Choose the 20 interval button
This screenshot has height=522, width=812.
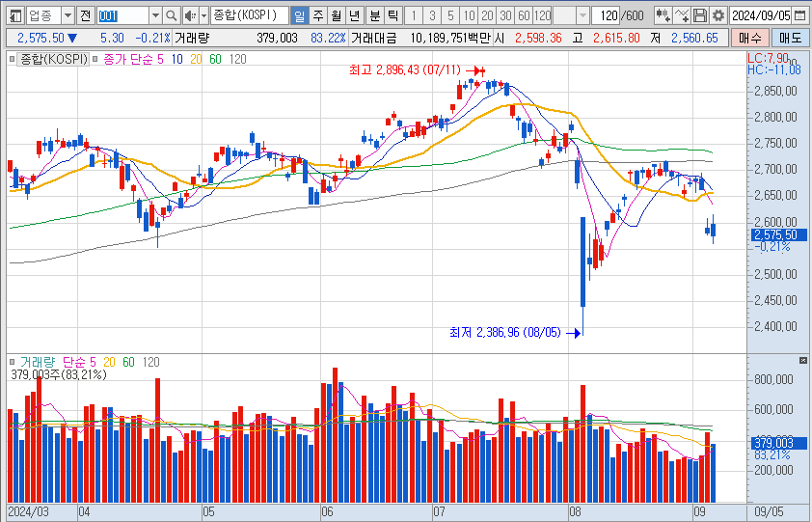click(487, 16)
